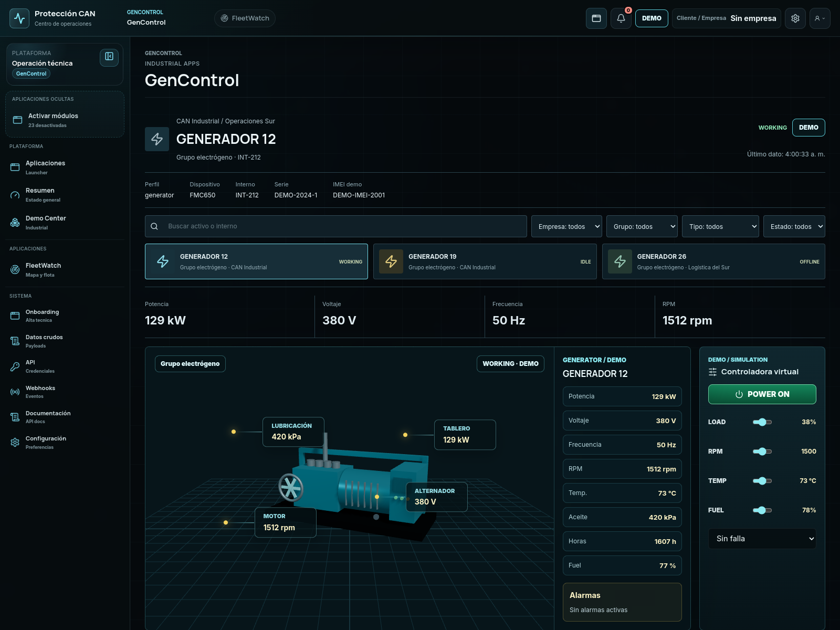Click the Datos crudos scroll icon
This screenshot has height=630, width=840.
15,341
